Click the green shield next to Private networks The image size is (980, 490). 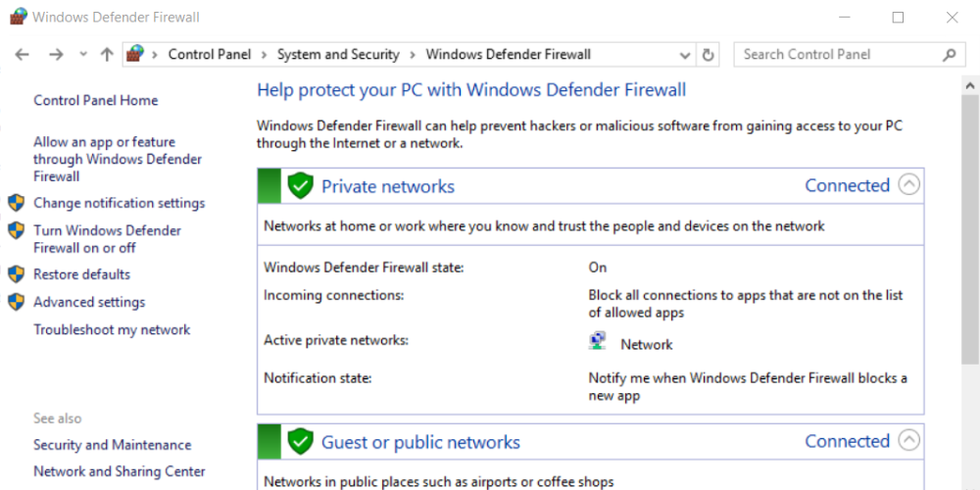pyautogui.click(x=300, y=186)
